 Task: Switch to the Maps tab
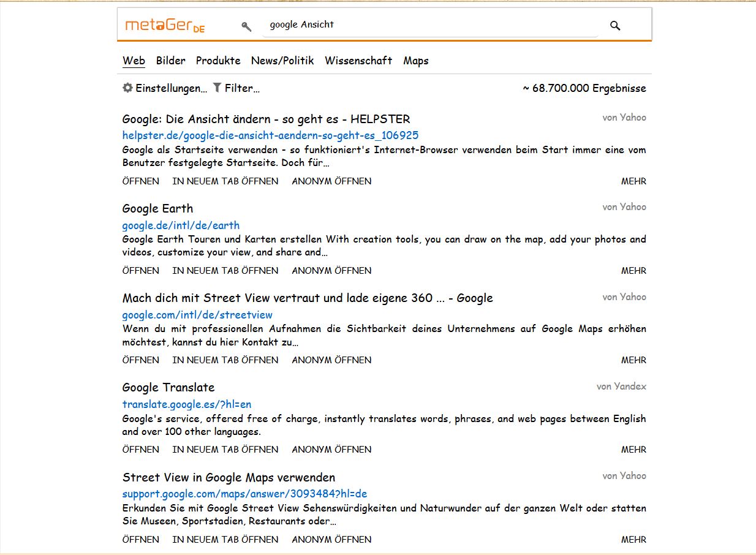(x=416, y=61)
